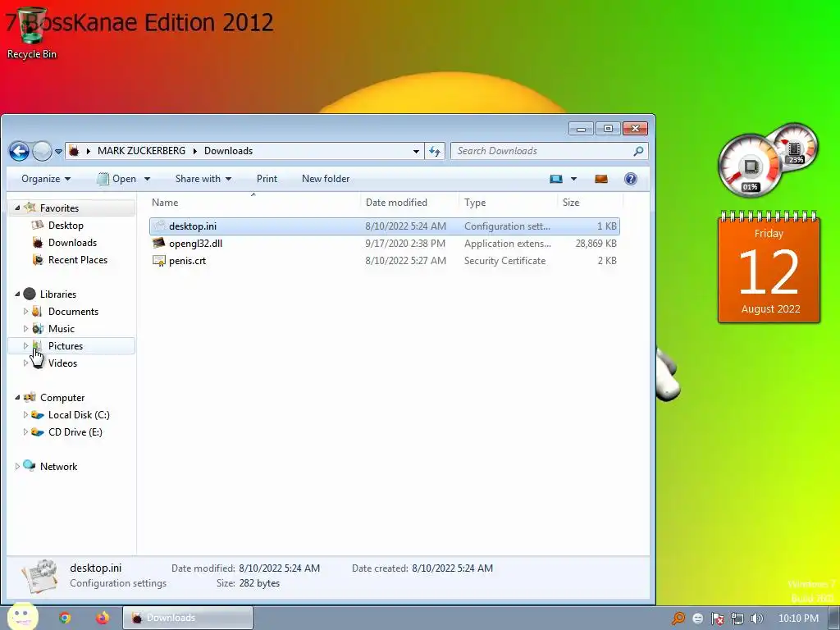840x630 pixels.
Task: Click the opengl32.dll file icon
Action: tap(158, 243)
